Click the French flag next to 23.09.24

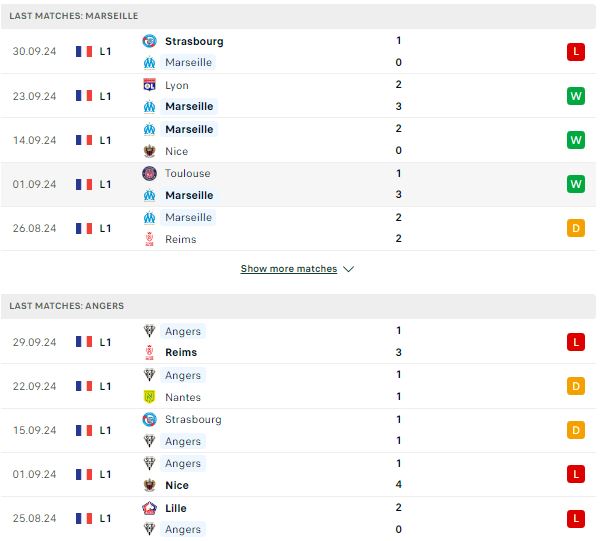pos(85,97)
